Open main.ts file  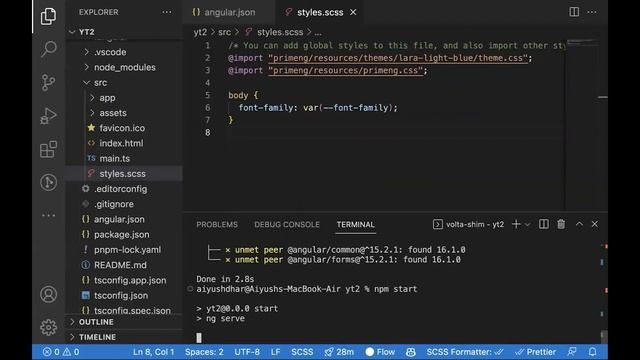124,158
